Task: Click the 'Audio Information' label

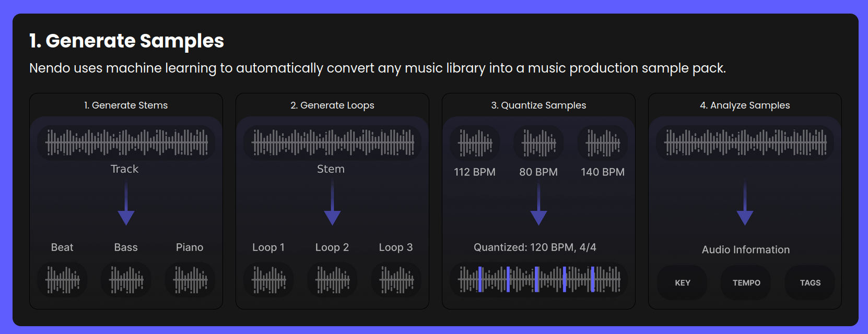Action: (746, 250)
